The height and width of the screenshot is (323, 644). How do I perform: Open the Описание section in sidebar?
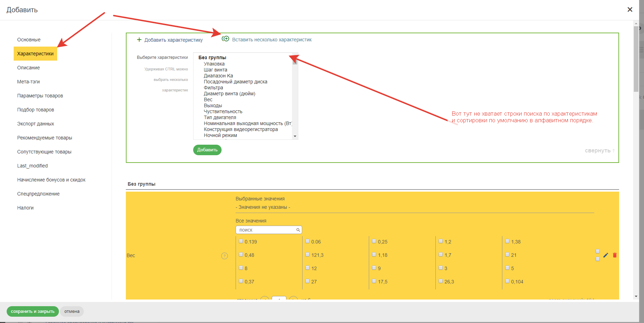(x=28, y=68)
